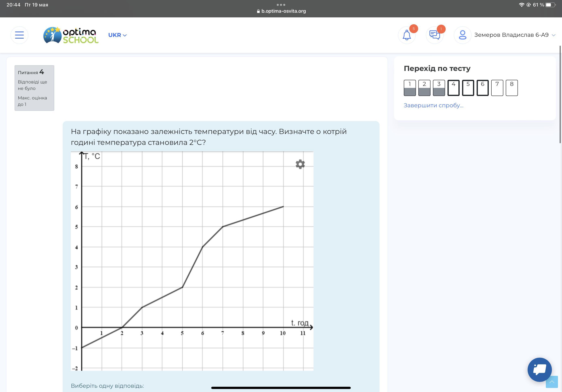Navigate to test question 7
Image resolution: width=562 pixels, height=392 pixels.
497,88
